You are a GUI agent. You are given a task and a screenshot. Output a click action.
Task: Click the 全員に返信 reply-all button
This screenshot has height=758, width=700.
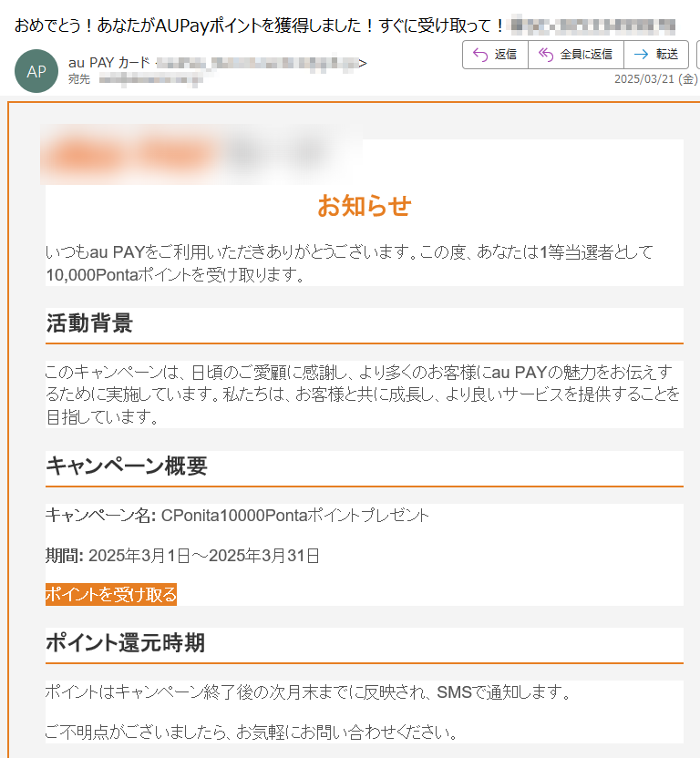(576, 55)
